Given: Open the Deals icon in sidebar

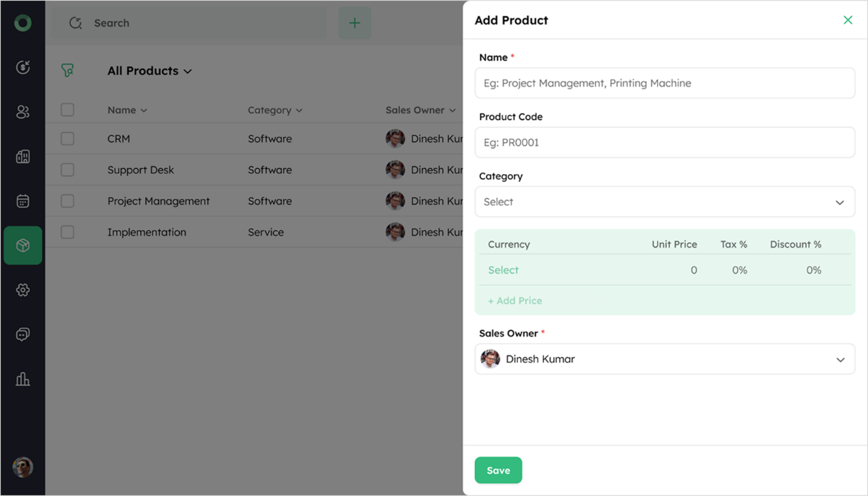Looking at the screenshot, I should [x=23, y=67].
